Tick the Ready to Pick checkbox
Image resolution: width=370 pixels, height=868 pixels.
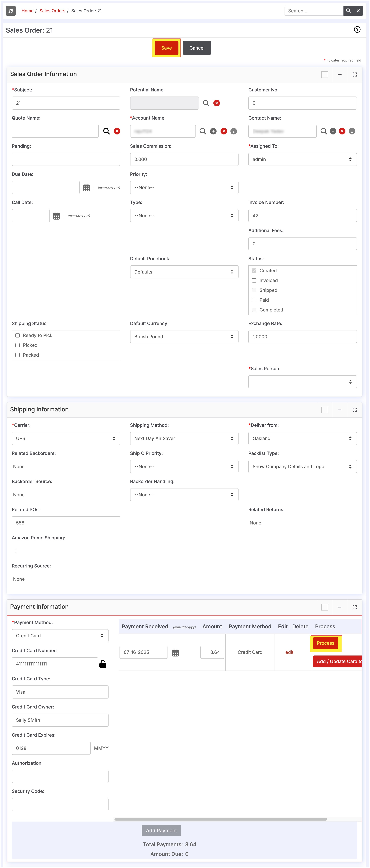click(18, 335)
